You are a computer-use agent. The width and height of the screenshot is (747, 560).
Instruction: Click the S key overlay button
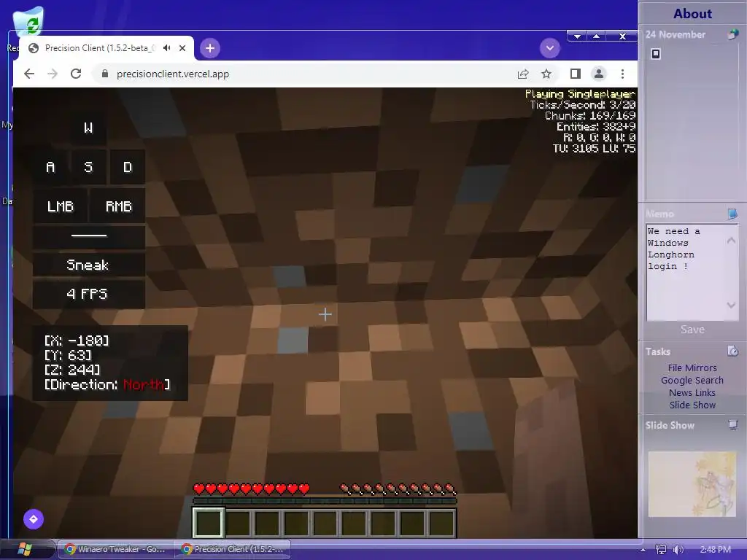[x=88, y=167]
